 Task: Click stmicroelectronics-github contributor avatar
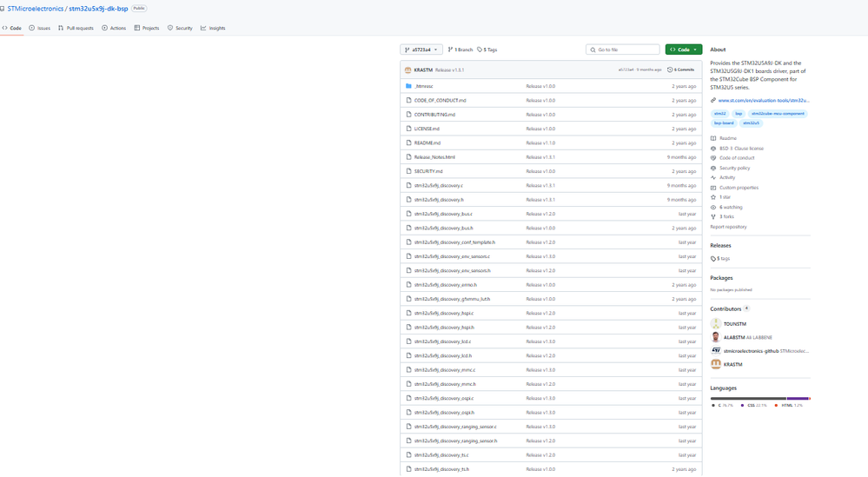coord(716,351)
